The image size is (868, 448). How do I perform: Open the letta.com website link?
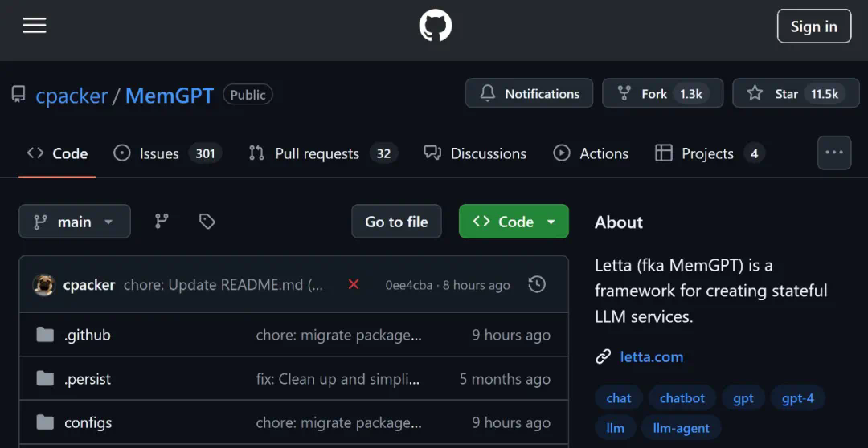pyautogui.click(x=651, y=356)
